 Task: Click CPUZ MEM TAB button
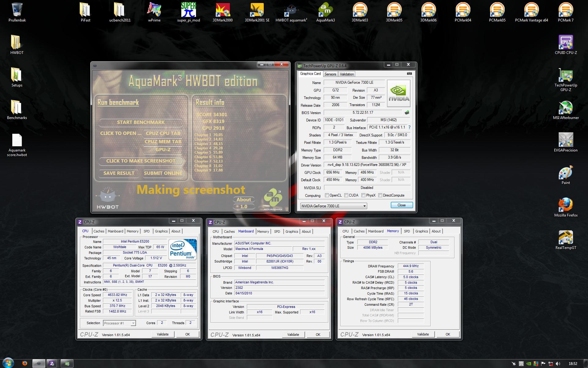(x=163, y=142)
